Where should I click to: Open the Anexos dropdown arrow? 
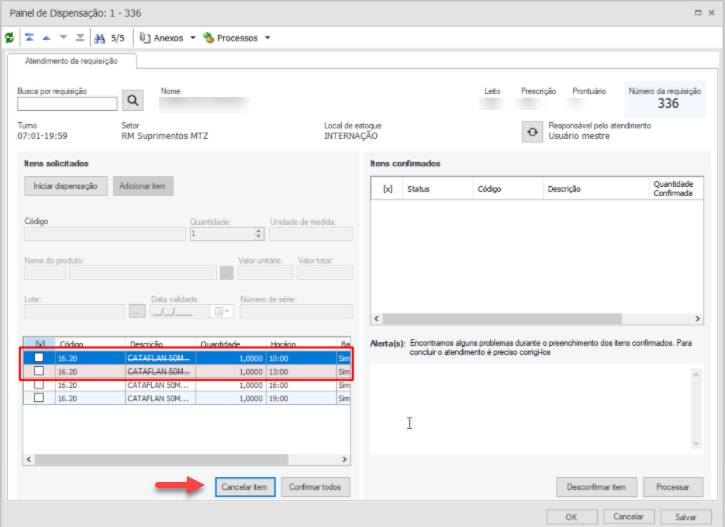pos(193,37)
